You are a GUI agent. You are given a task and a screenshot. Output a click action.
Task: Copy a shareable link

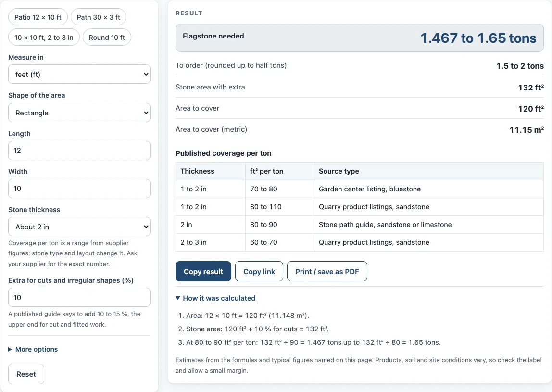(x=259, y=272)
